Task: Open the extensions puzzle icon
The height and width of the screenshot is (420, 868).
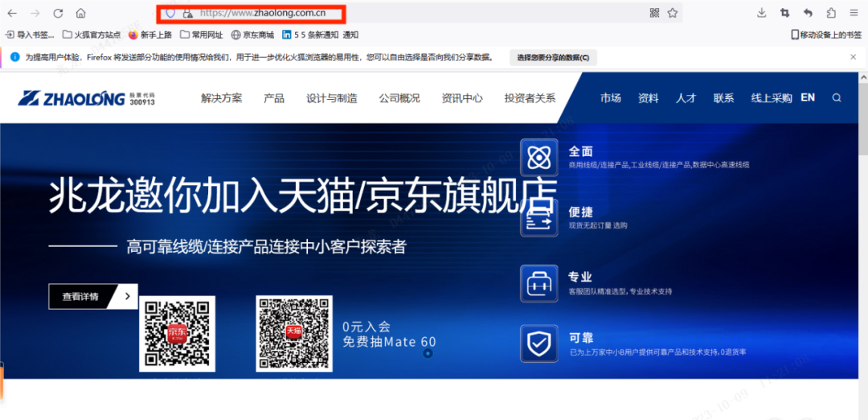Action: click(831, 13)
